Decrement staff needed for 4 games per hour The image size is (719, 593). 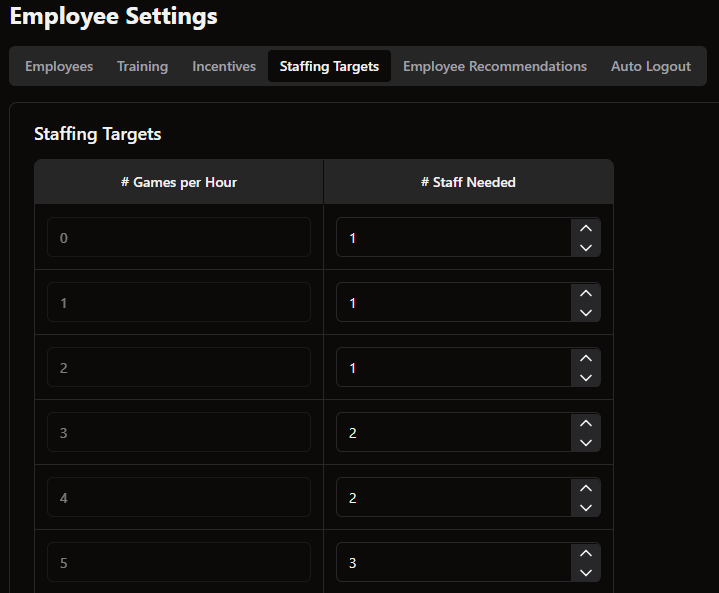click(x=586, y=507)
